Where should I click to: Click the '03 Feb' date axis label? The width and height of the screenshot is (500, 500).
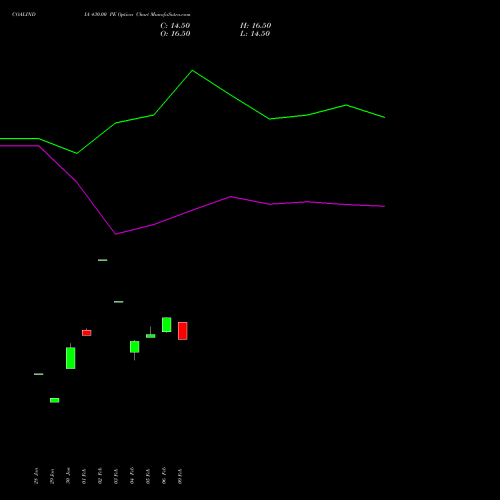point(116,476)
